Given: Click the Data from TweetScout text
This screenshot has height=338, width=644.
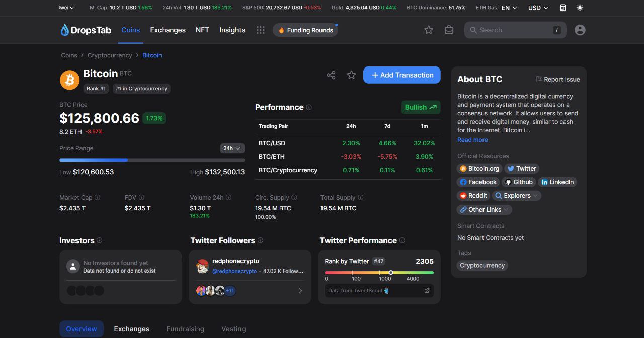Looking at the screenshot, I should (x=355, y=291).
